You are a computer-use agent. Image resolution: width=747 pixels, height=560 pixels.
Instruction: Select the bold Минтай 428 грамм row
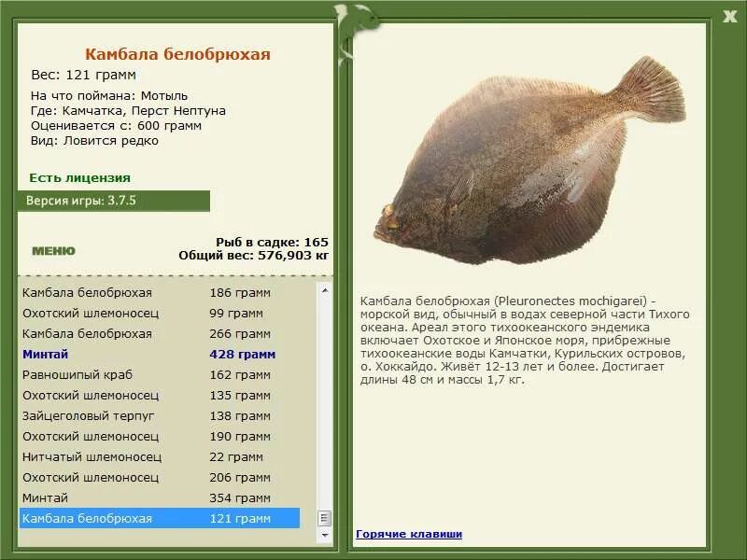[160, 354]
